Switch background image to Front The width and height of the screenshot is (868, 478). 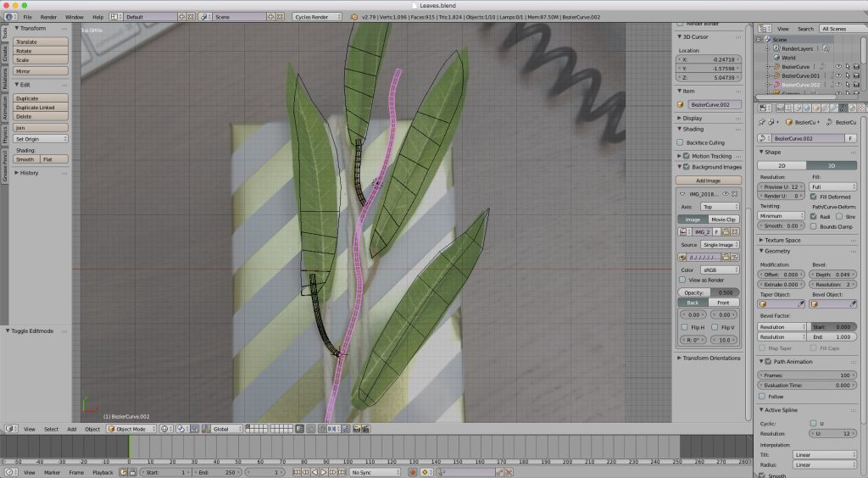click(723, 303)
